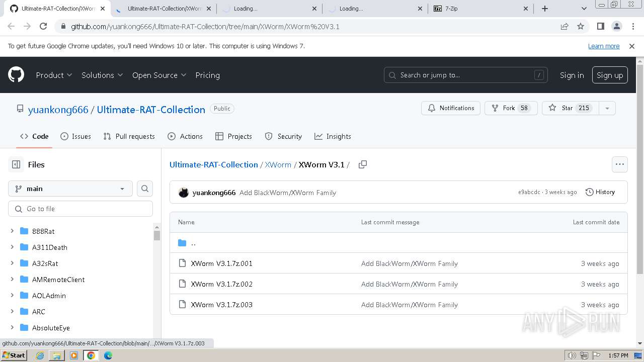The image size is (644, 362).
Task: Open the Actions tab
Action: point(185,136)
